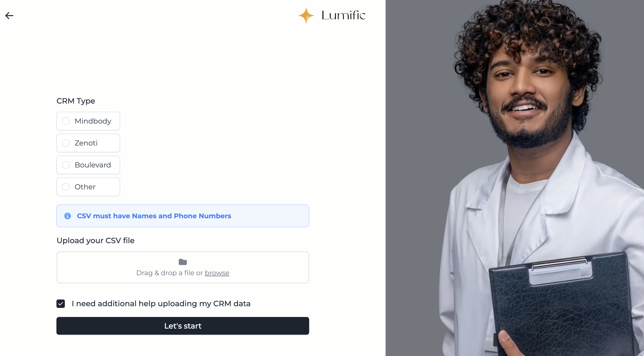Click the CSV drag and drop zone
The width and height of the screenshot is (644, 356).
click(183, 267)
